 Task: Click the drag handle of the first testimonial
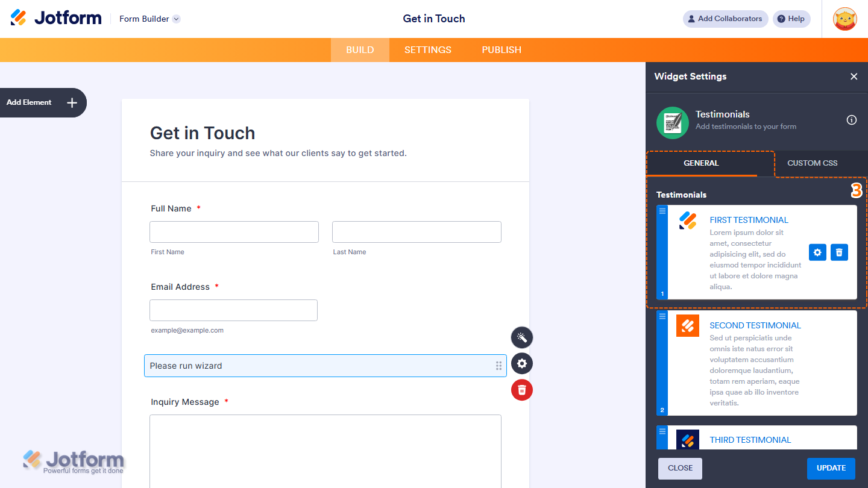click(x=662, y=211)
